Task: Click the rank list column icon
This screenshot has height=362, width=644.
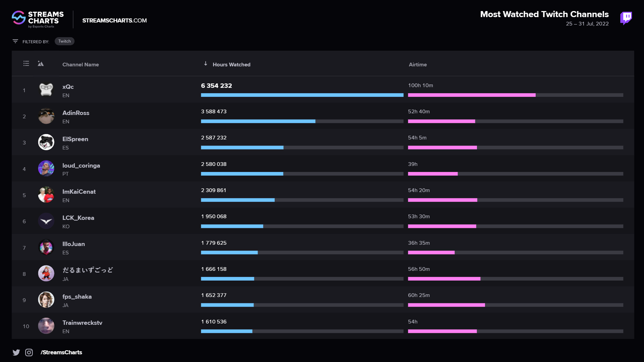Action: point(26,64)
